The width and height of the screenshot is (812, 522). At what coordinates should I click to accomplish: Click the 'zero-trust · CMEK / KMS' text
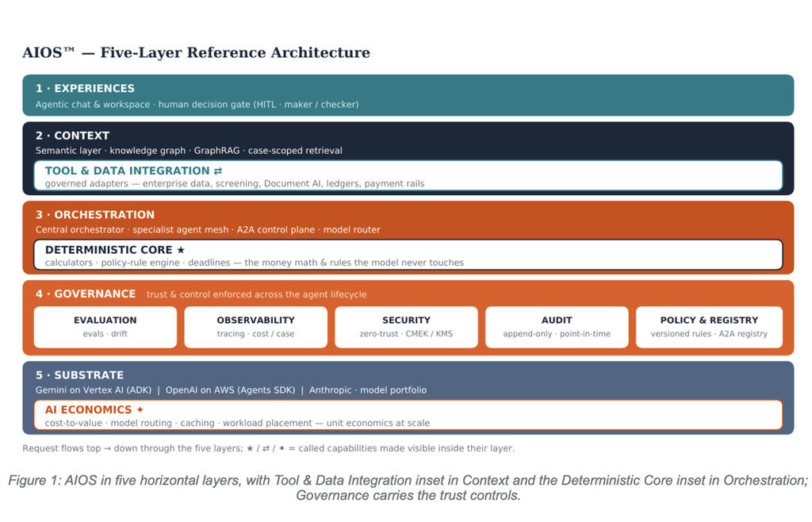pyautogui.click(x=407, y=334)
